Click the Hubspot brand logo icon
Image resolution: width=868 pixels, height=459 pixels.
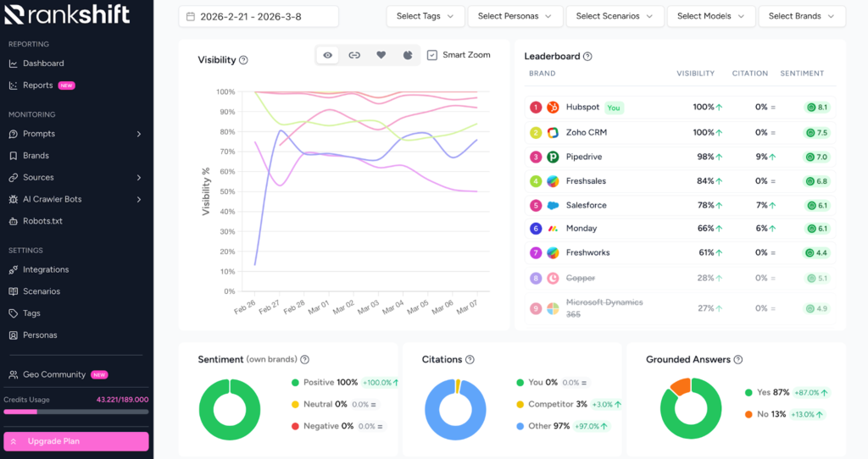coord(553,108)
